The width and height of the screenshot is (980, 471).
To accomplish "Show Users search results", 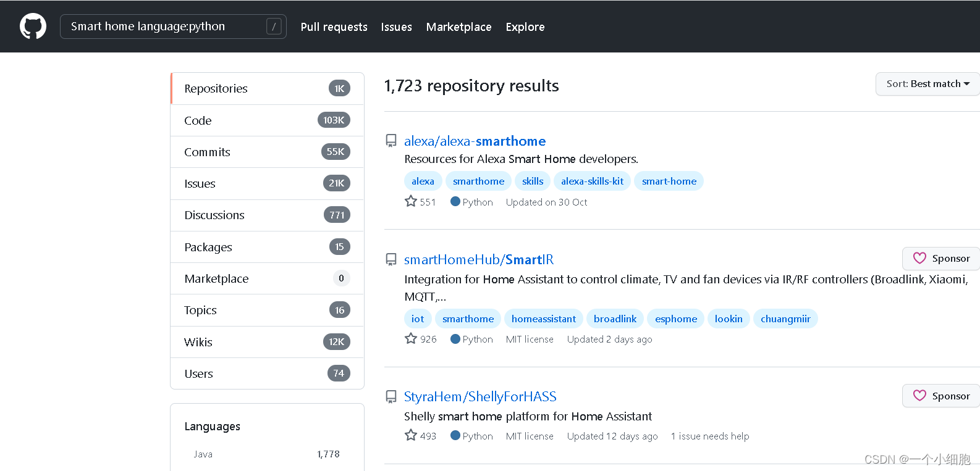I will point(267,373).
